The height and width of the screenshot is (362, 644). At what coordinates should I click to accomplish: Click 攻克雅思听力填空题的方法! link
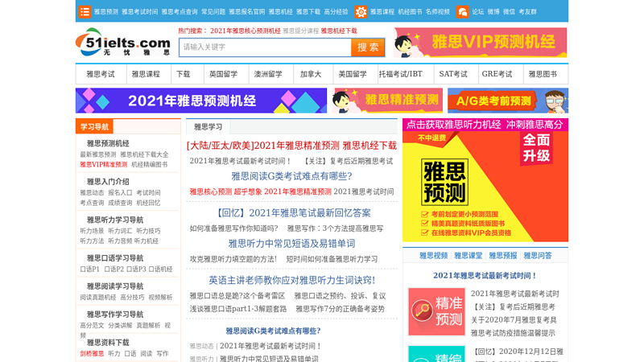tap(233, 259)
